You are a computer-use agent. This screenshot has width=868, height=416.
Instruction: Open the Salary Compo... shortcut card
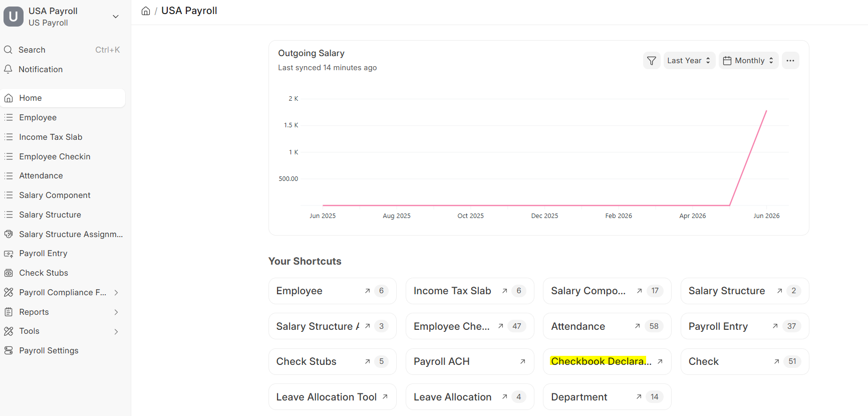pyautogui.click(x=607, y=291)
